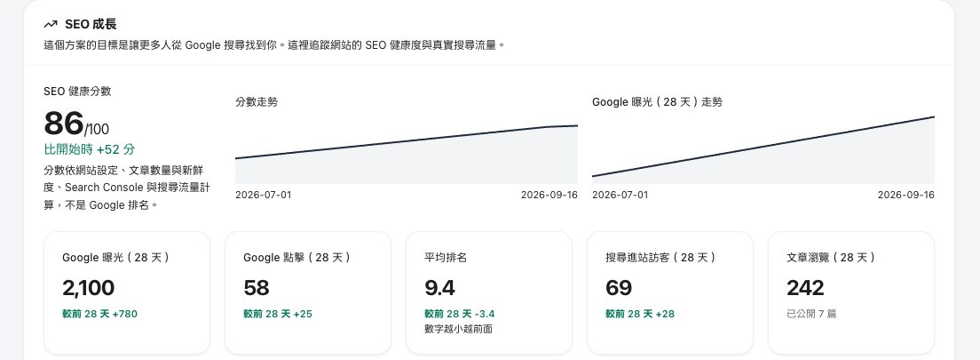Open the Google 曝光 trend line chart
This screenshot has height=360, width=980.
(763, 149)
